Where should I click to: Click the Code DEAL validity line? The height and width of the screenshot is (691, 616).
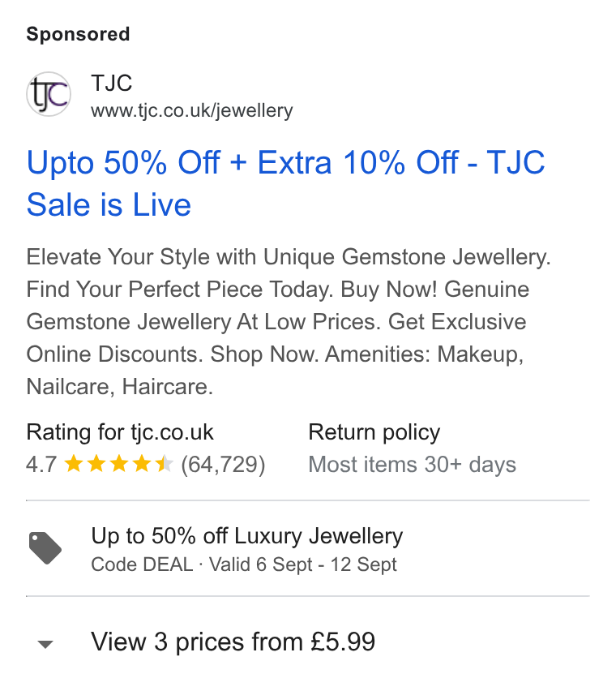click(x=243, y=564)
